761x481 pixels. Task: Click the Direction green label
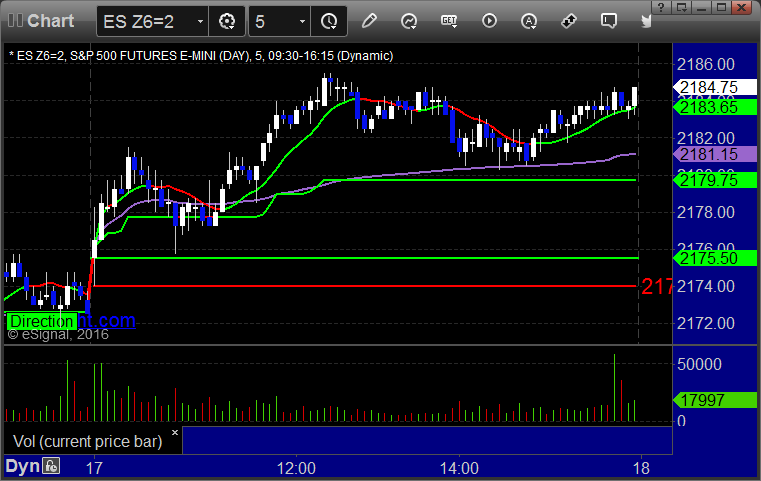(x=41, y=321)
